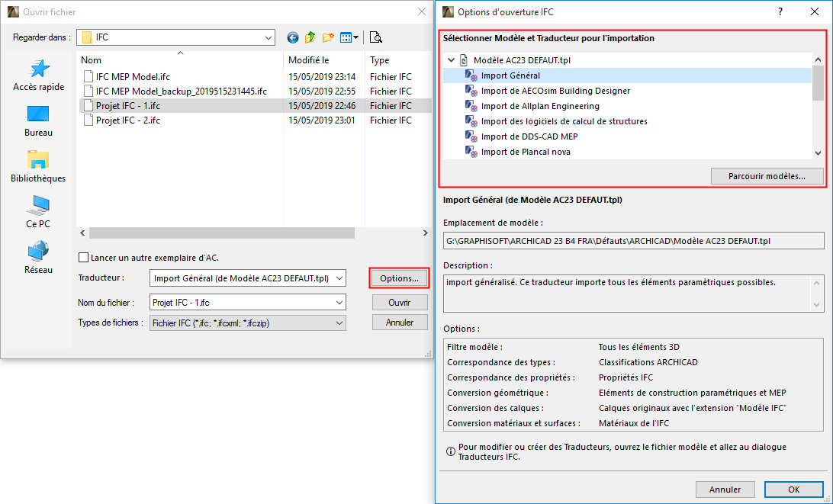Open the view menu icon

click(349, 37)
